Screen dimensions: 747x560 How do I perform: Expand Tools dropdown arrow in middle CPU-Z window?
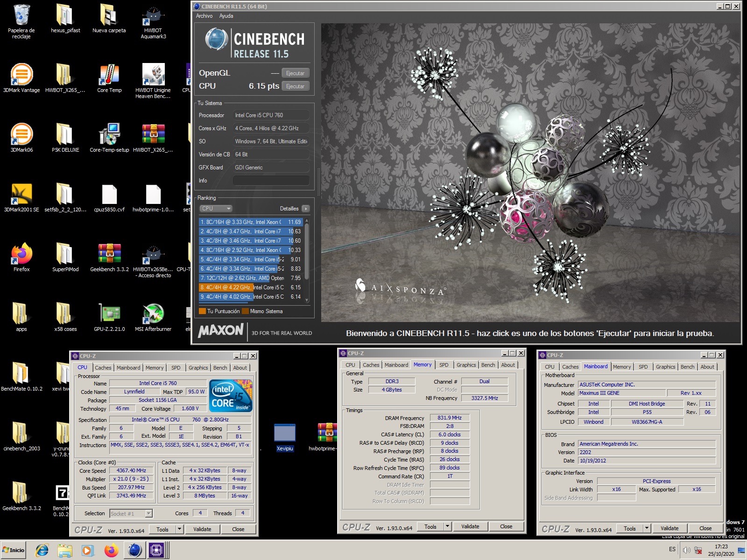[447, 526]
